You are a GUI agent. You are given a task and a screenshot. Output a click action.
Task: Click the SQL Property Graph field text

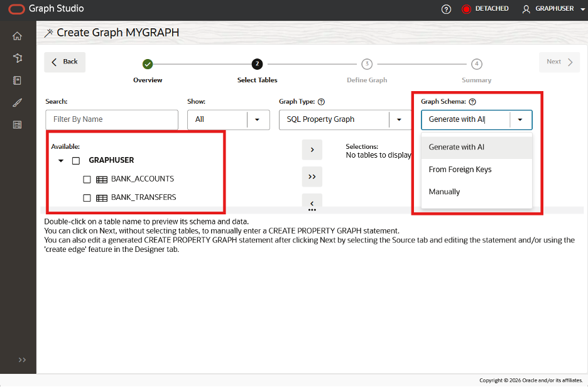point(320,119)
